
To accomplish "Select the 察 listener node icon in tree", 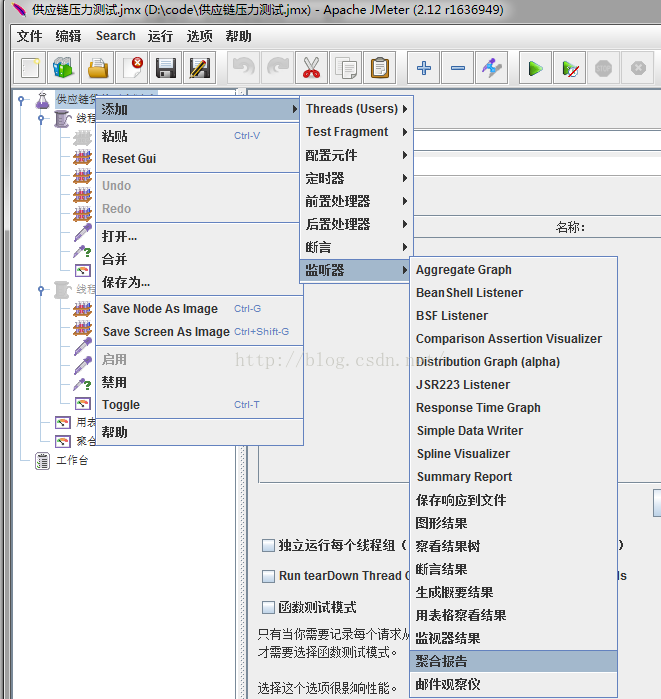I will 63,441.
